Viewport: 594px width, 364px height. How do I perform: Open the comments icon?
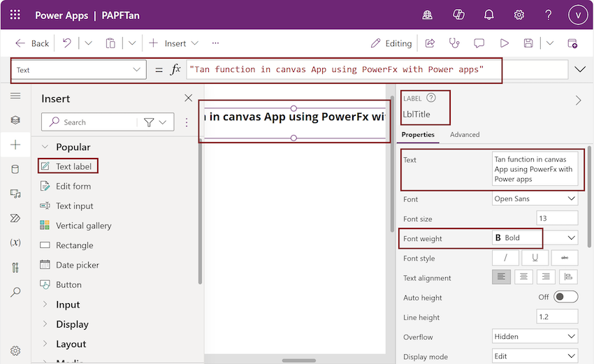[479, 43]
